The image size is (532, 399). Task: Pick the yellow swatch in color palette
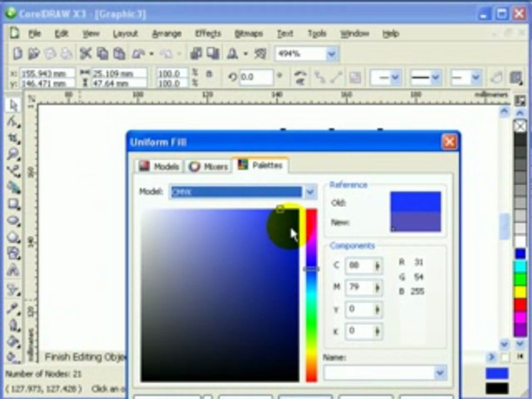[520, 293]
